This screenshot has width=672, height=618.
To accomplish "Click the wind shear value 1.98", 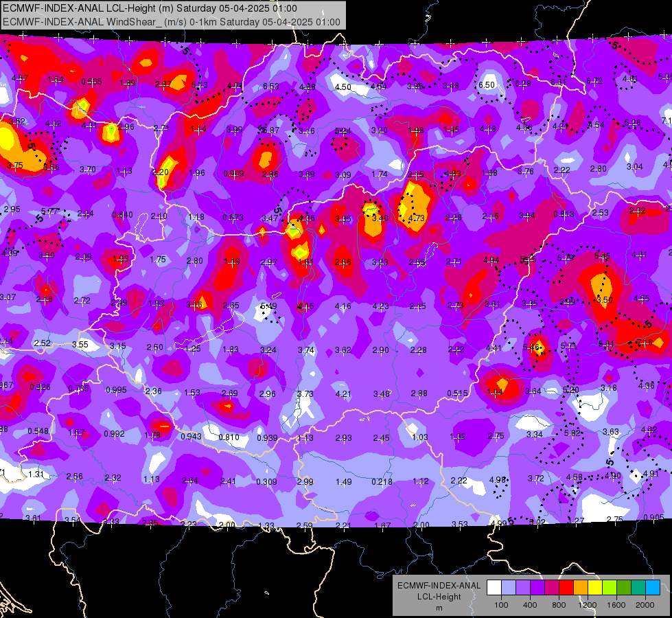I will [x=416, y=130].
